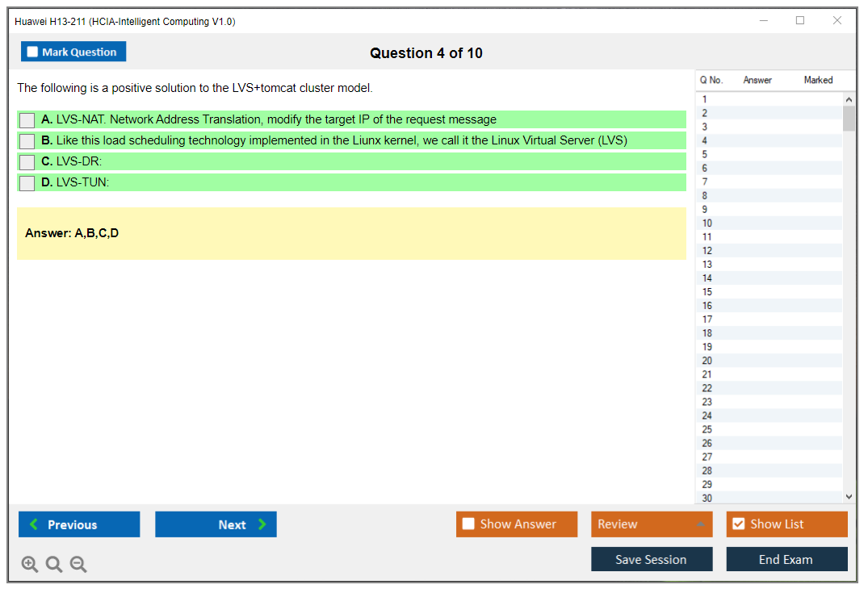This screenshot has height=593, width=868.
Task: Click the zoom in magnifier icon
Action: click(30, 565)
